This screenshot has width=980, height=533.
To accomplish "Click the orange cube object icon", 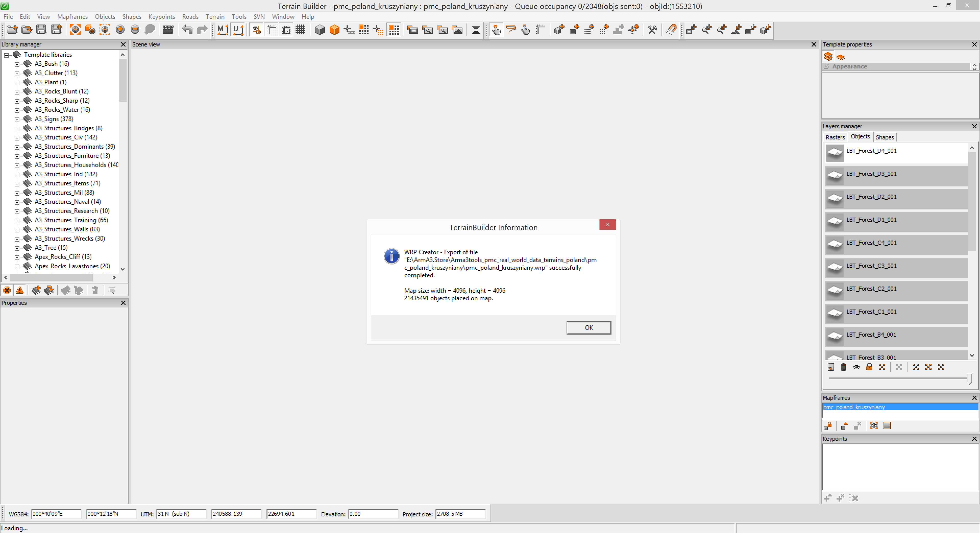I will point(334,30).
